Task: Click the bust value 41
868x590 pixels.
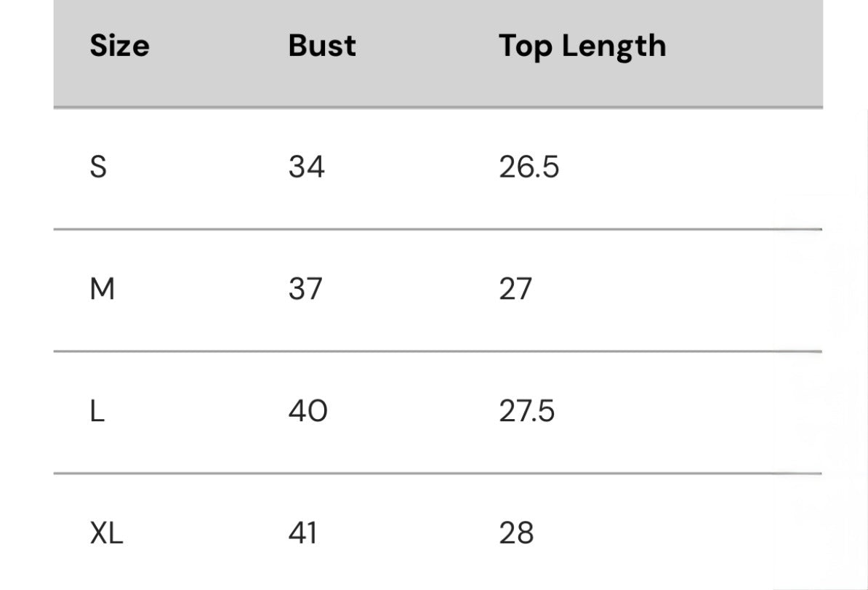Action: coord(303,533)
